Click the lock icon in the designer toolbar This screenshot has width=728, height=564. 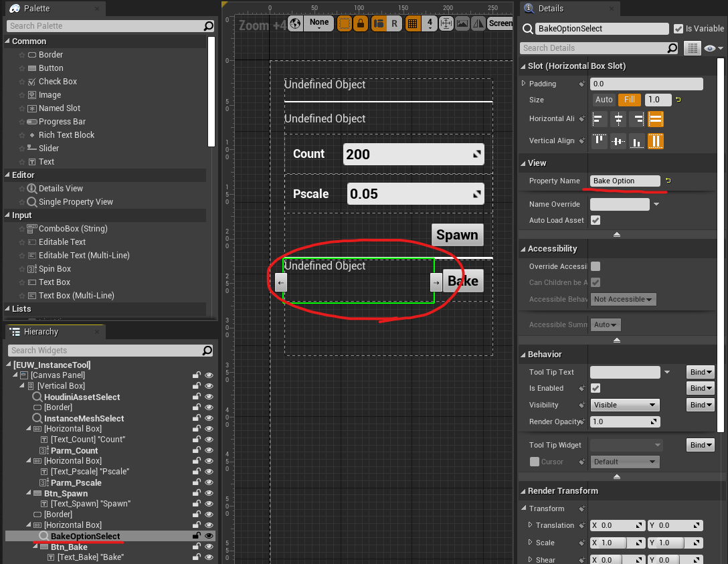362,23
